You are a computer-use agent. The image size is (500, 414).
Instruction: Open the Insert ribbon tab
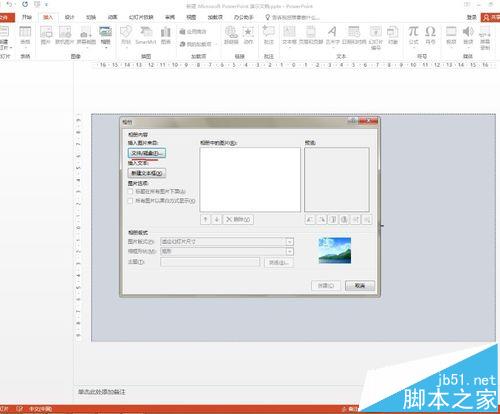[48, 17]
